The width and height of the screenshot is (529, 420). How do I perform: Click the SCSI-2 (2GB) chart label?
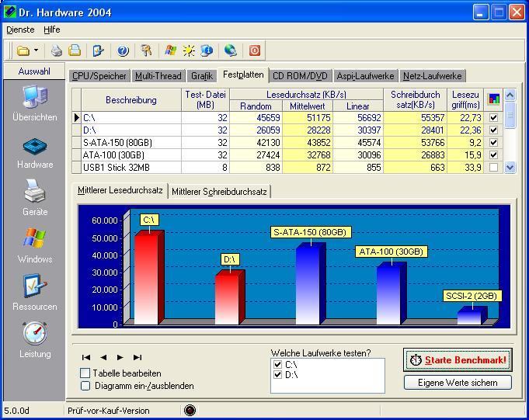point(472,296)
